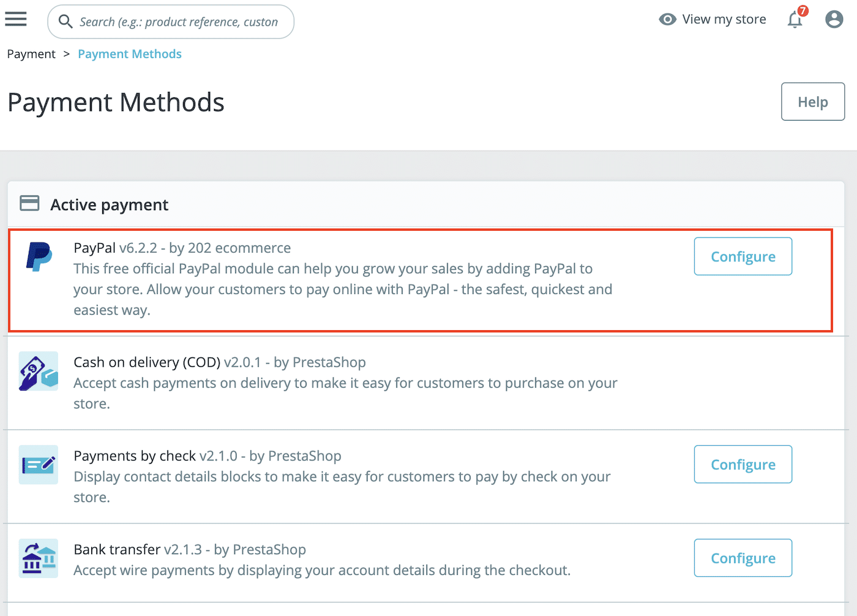Viewport: 857px width, 616px height.
Task: Open the Help panel
Action: (812, 101)
